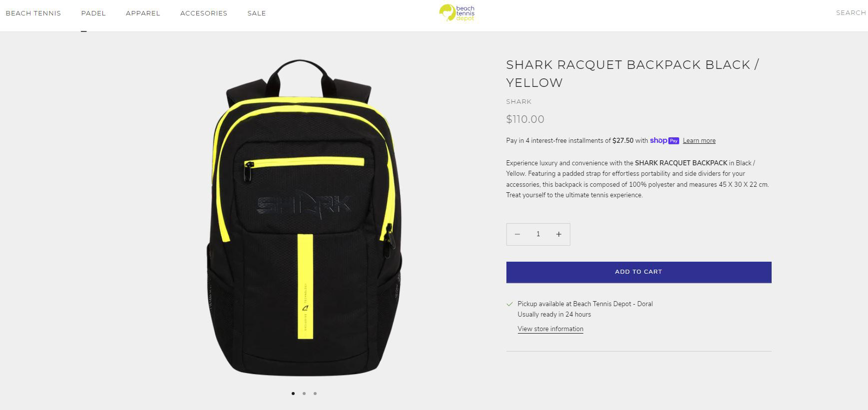The image size is (868, 410).
Task: Open the Sale menu item
Action: (257, 13)
